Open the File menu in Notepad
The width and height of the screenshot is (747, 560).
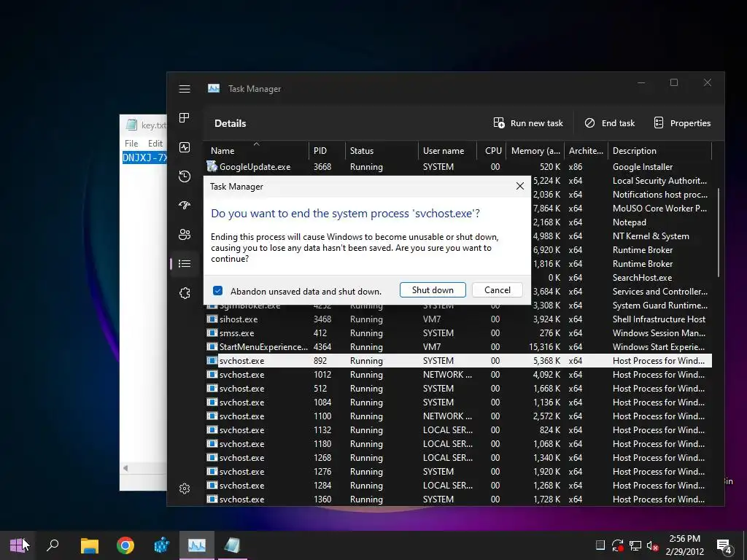click(x=131, y=144)
